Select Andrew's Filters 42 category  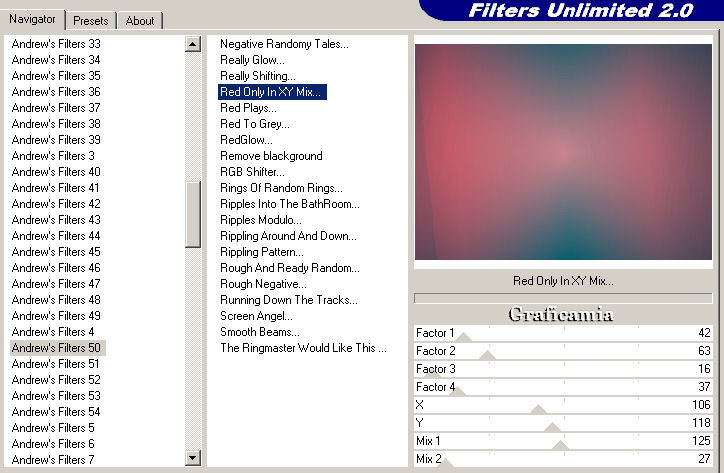click(x=56, y=204)
